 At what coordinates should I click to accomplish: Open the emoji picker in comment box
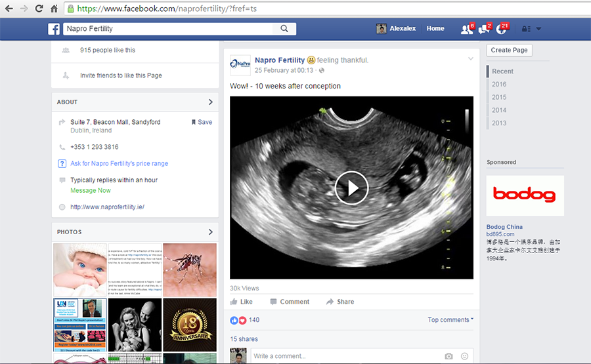(464, 356)
